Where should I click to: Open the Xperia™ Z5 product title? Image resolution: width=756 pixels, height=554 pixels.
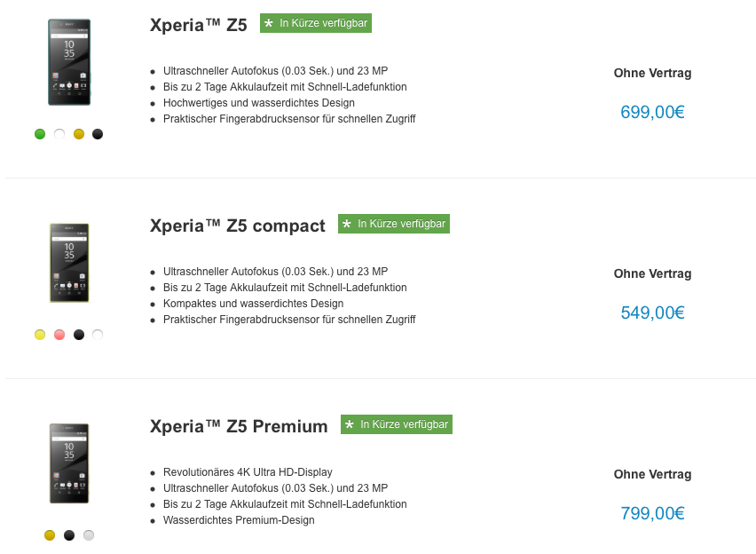(199, 25)
